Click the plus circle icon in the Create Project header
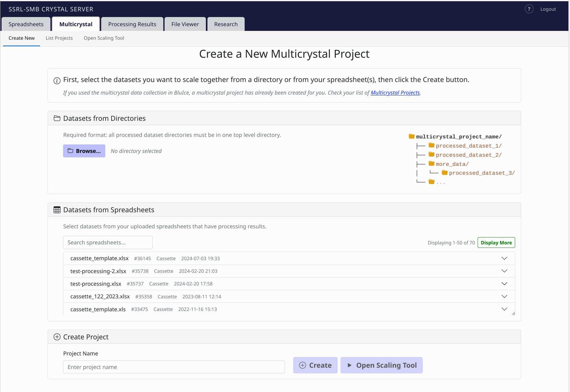Screen dimensions: 570x392 click(57, 337)
